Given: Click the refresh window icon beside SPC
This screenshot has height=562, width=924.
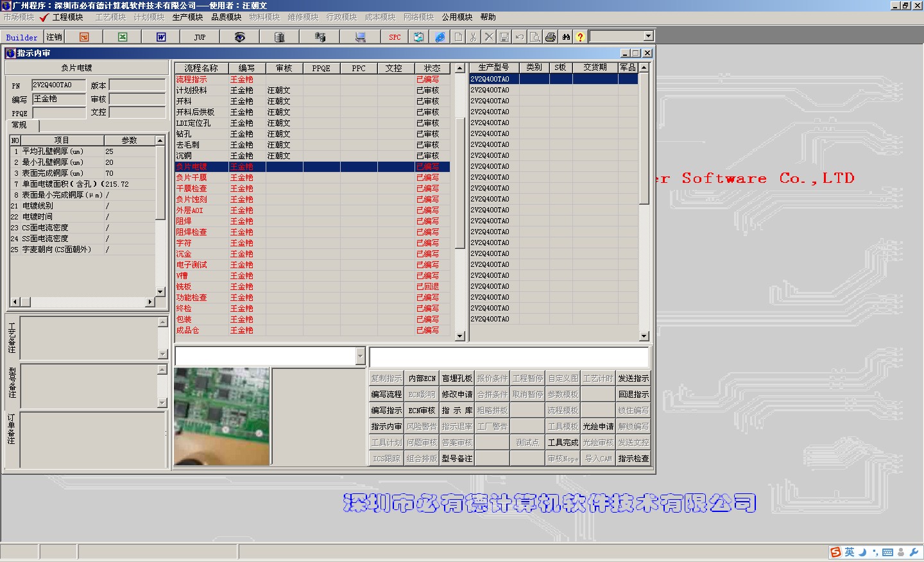Looking at the screenshot, I should pos(418,37).
